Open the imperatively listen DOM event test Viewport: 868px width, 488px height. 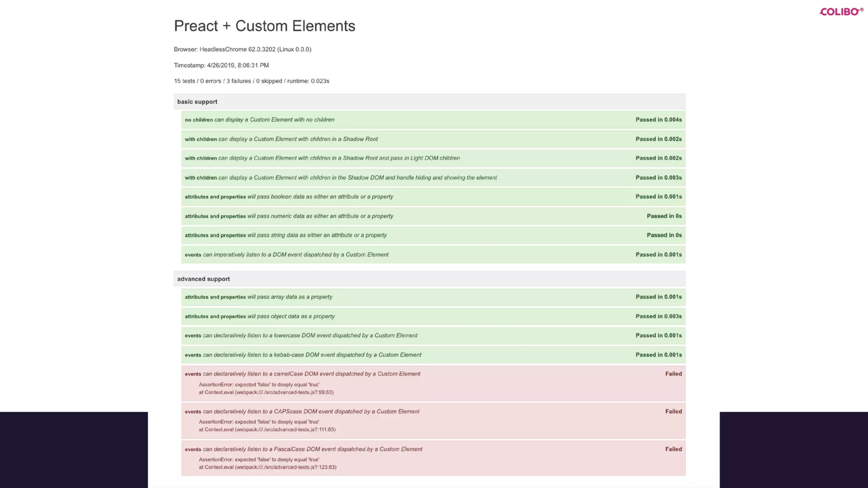[x=433, y=255]
